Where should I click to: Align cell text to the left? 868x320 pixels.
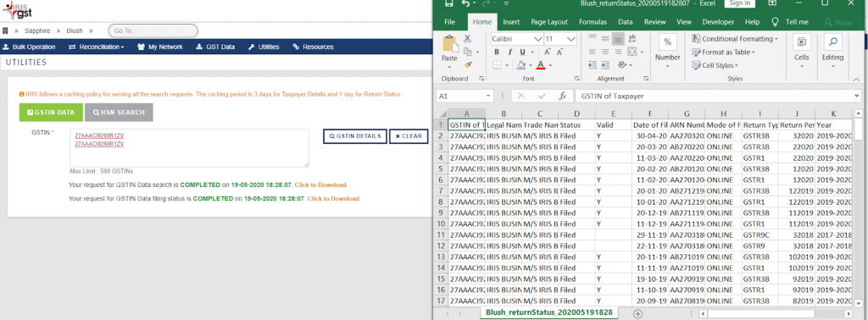coord(592,52)
